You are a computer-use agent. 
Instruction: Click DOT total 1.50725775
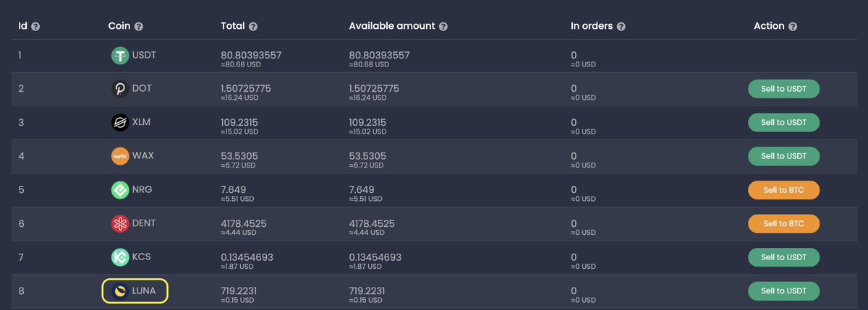coord(246,88)
